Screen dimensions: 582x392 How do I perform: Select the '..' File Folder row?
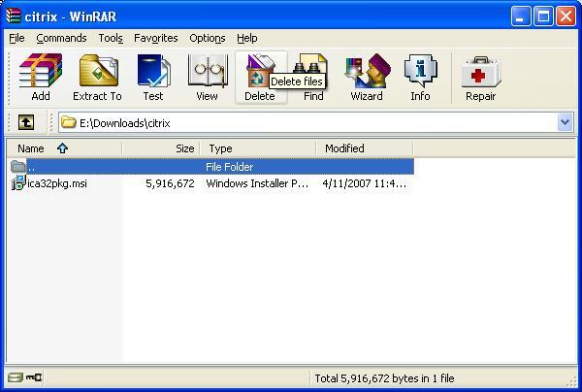(211, 167)
